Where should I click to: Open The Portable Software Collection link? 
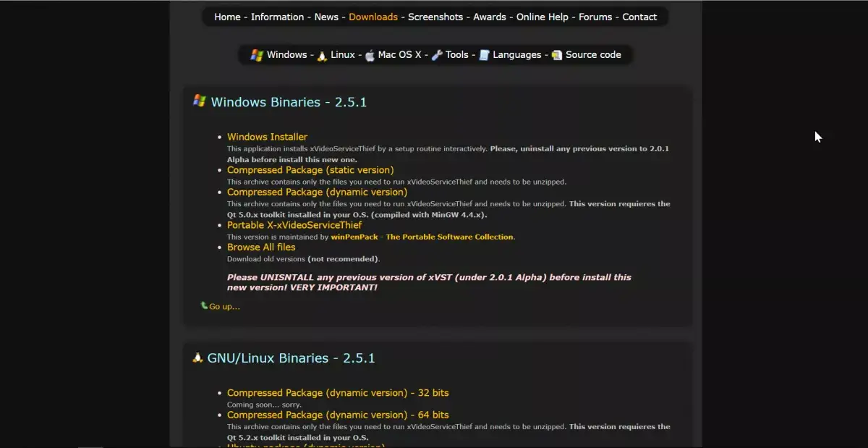pyautogui.click(x=449, y=237)
